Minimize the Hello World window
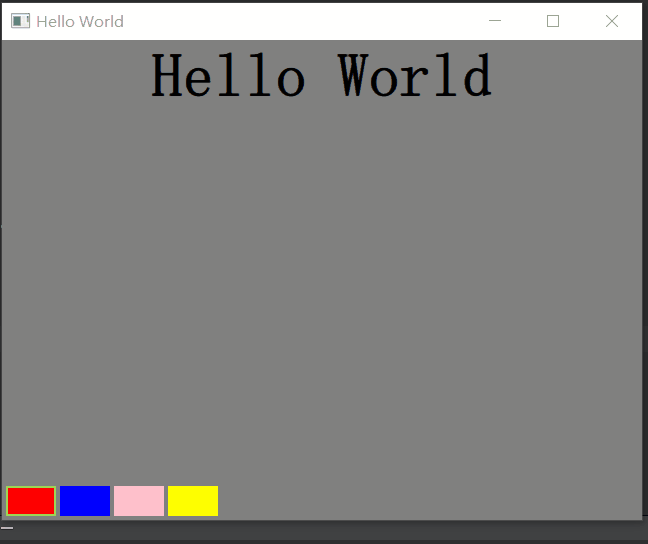The height and width of the screenshot is (544, 648). point(495,21)
